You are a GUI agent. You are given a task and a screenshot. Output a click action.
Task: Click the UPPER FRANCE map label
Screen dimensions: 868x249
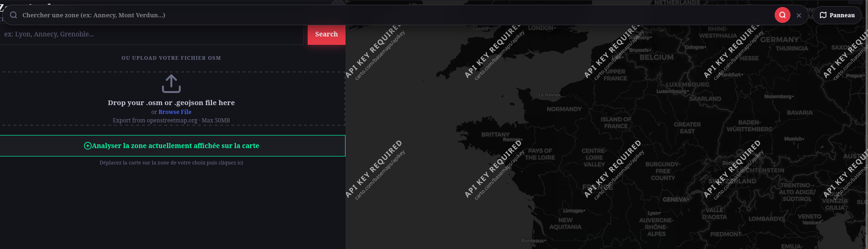coord(615,75)
